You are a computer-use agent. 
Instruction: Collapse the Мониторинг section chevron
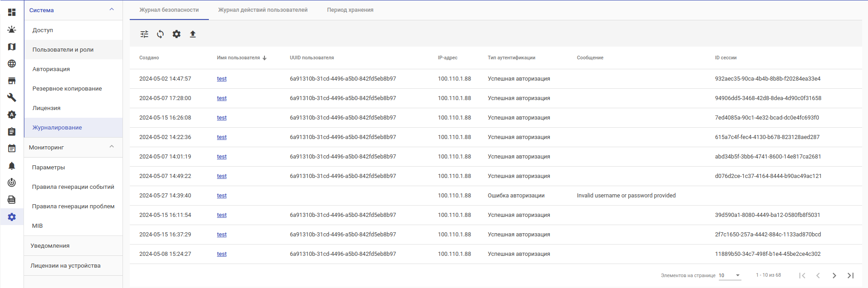tap(112, 147)
